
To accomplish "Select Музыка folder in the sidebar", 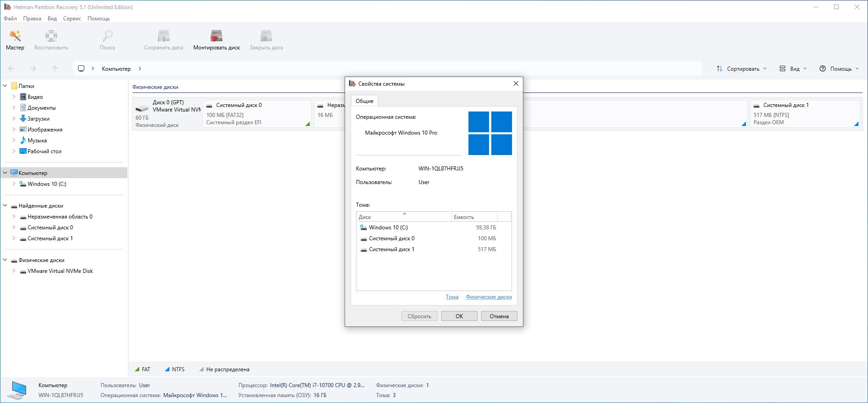I will [x=37, y=141].
